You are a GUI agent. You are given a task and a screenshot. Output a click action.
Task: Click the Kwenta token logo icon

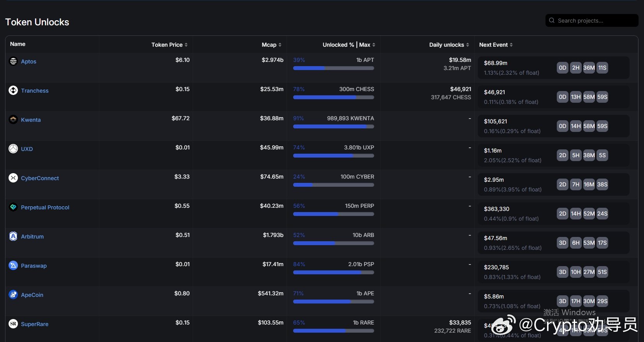[x=13, y=119]
